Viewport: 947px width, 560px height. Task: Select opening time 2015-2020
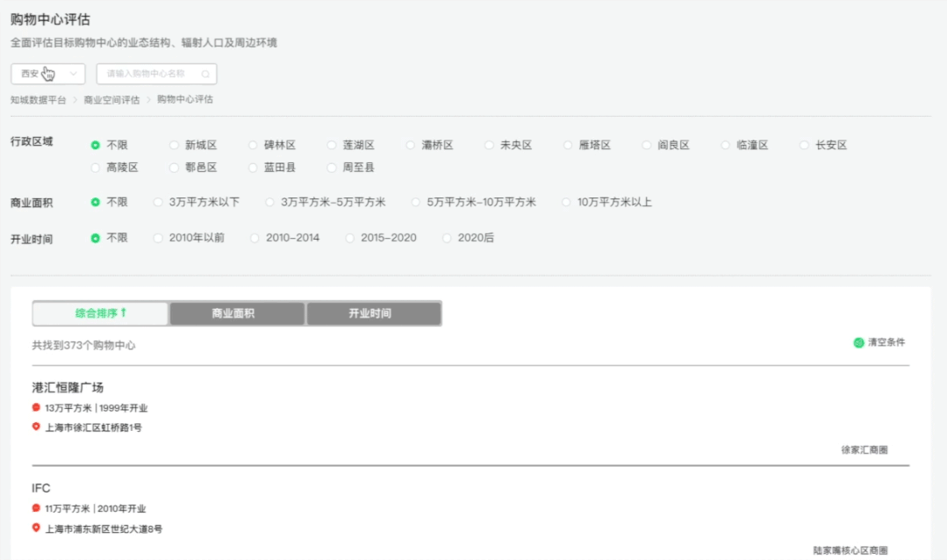tap(351, 238)
